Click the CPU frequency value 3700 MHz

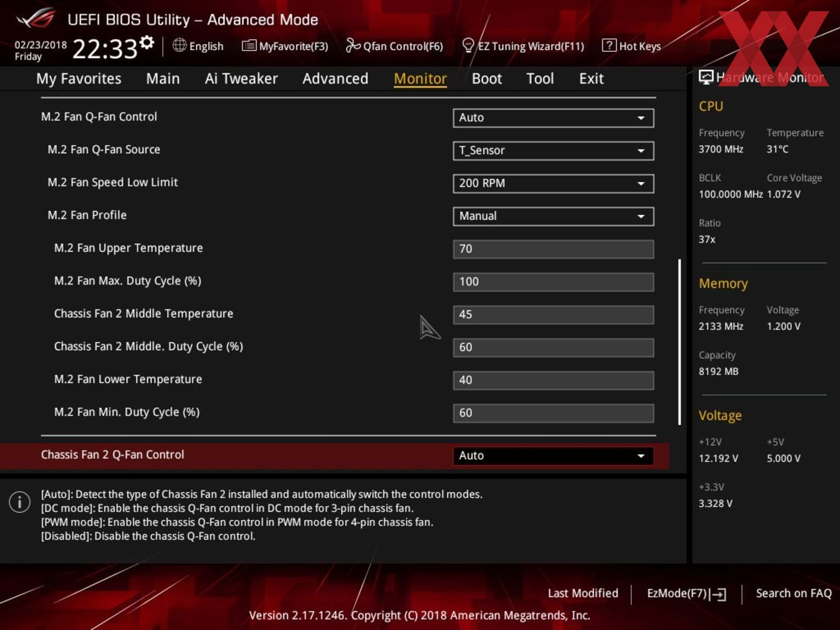click(x=721, y=149)
